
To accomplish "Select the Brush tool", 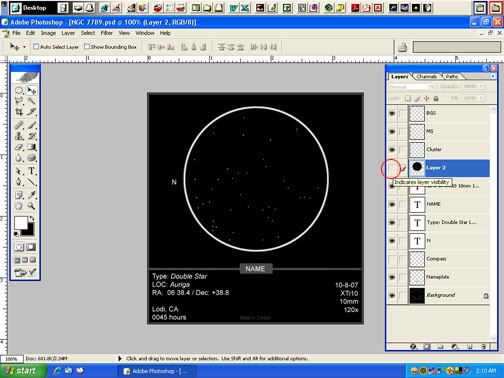I will point(31,125).
